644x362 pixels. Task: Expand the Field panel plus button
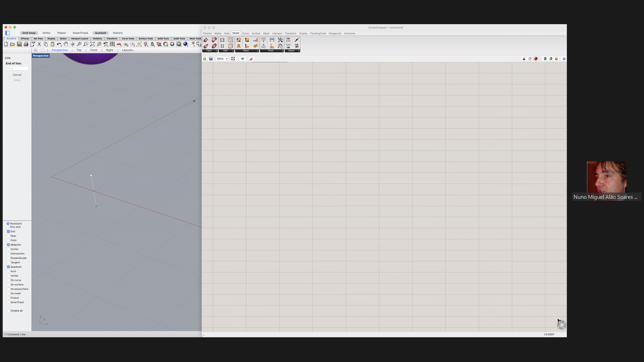(217, 51)
